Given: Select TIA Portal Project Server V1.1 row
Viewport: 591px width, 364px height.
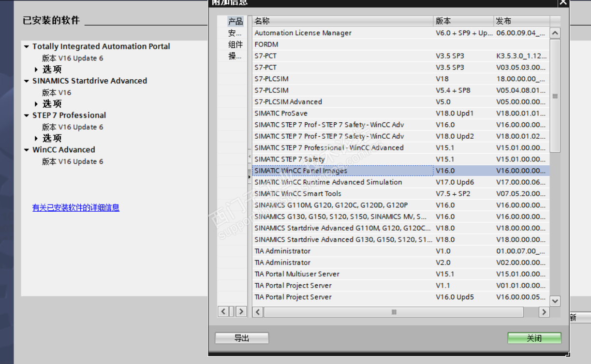Looking at the screenshot, I should point(400,286).
